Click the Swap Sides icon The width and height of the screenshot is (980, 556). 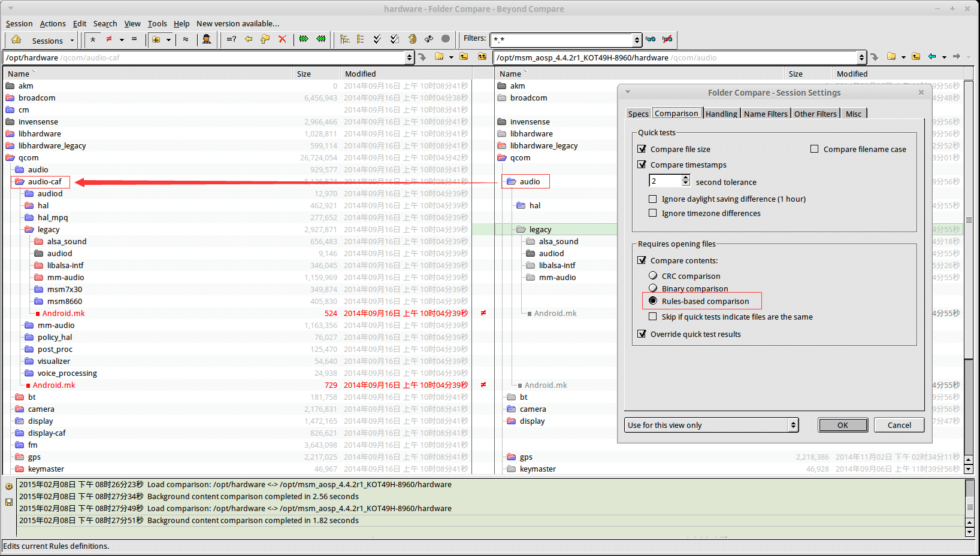429,40
